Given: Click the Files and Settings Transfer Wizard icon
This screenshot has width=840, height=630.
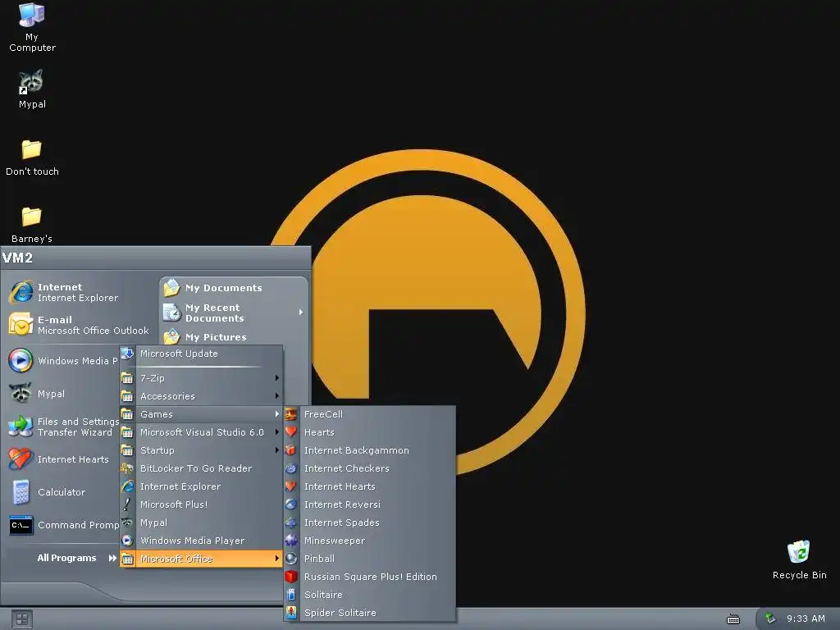Looking at the screenshot, I should pyautogui.click(x=21, y=427).
